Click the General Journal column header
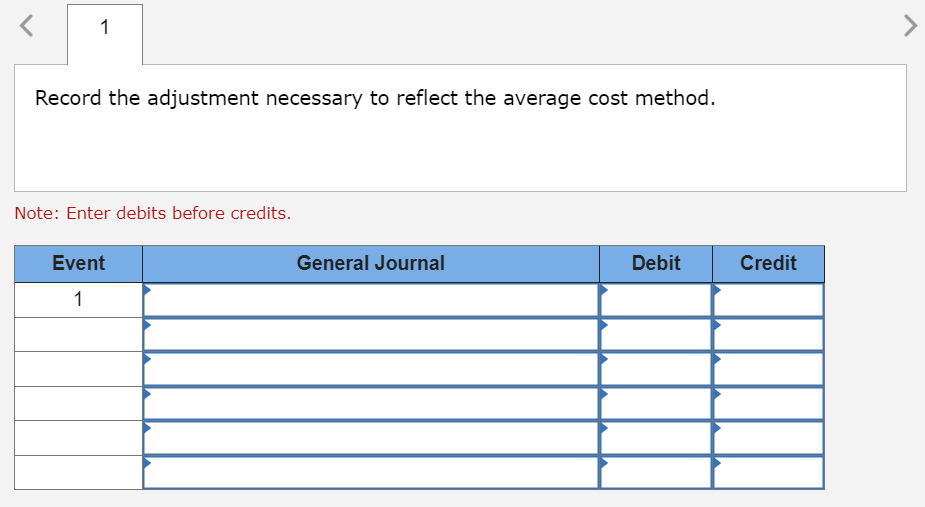The height and width of the screenshot is (507, 925). coord(371,263)
